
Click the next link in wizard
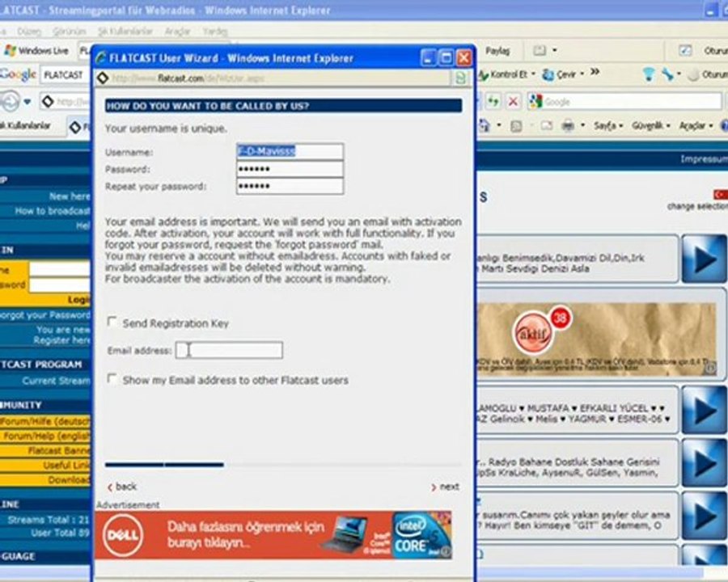(x=445, y=487)
